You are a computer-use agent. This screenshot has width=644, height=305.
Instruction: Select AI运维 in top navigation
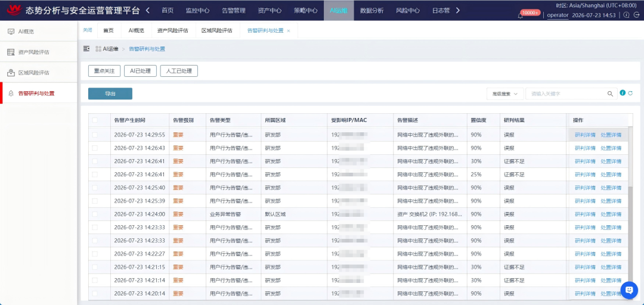(339, 10)
